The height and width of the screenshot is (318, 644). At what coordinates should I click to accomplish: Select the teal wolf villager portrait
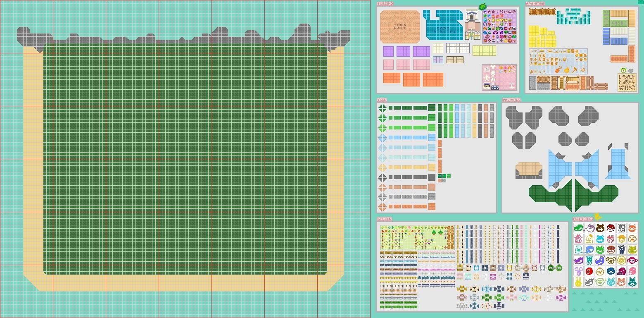[x=632, y=282]
